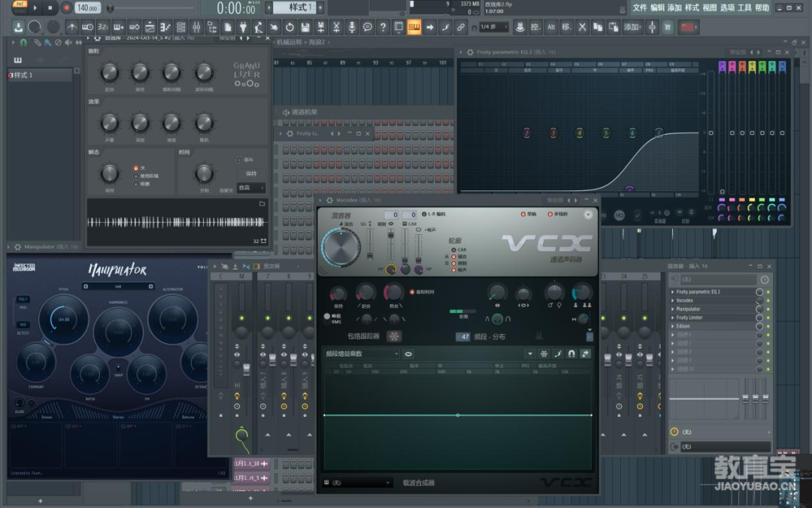Open the Fruity parametric EQ 2 gear icon
This screenshot has height=508, width=812.
tap(470, 53)
